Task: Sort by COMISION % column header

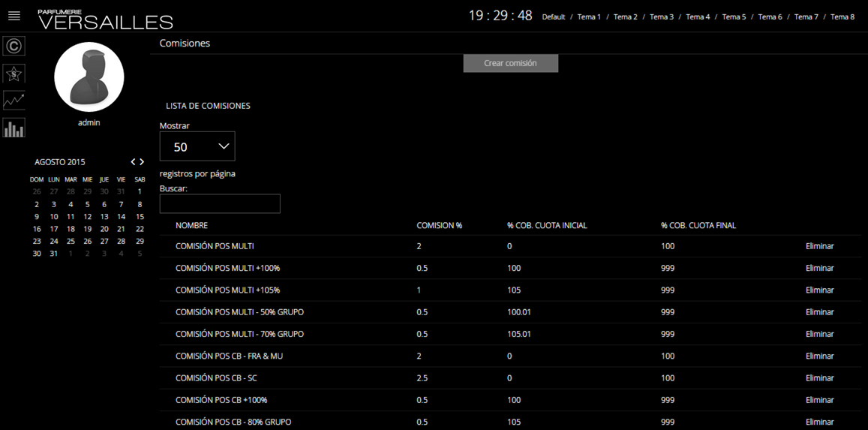Action: [440, 226]
